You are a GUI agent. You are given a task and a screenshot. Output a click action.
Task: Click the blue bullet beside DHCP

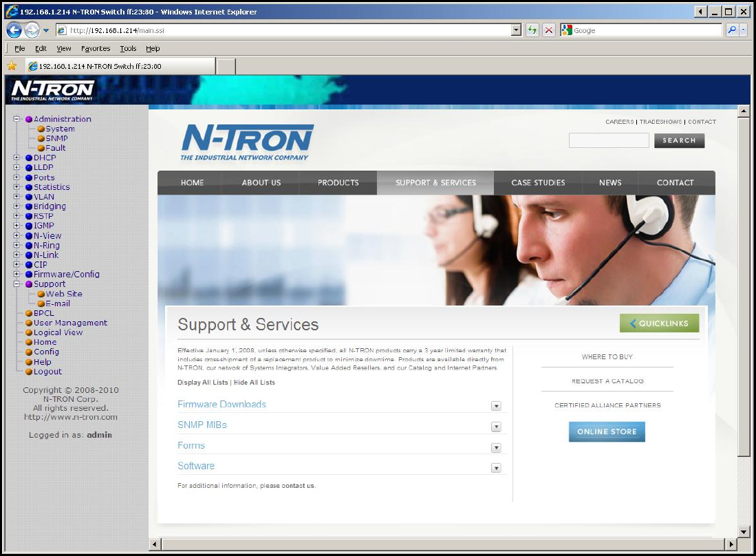pyautogui.click(x=28, y=158)
